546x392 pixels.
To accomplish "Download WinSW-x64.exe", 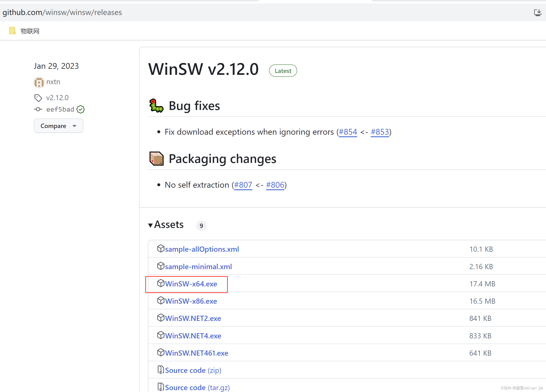I will tap(191, 284).
